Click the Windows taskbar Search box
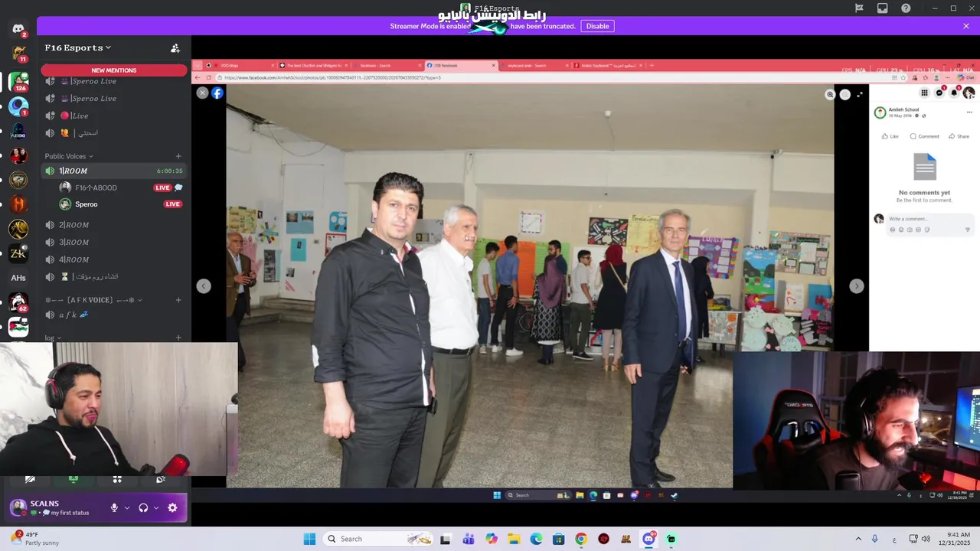 [378, 539]
